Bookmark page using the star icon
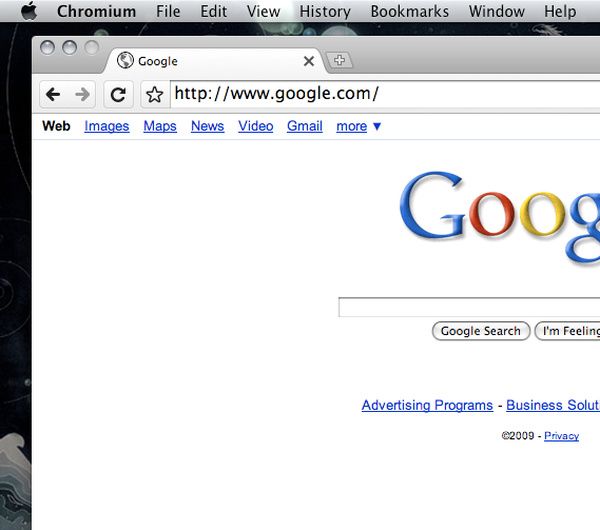600x530 pixels. pyautogui.click(x=155, y=95)
